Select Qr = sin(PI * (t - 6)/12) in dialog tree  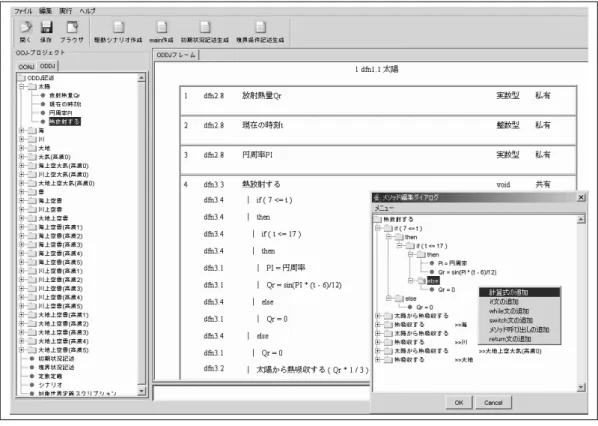467,272
